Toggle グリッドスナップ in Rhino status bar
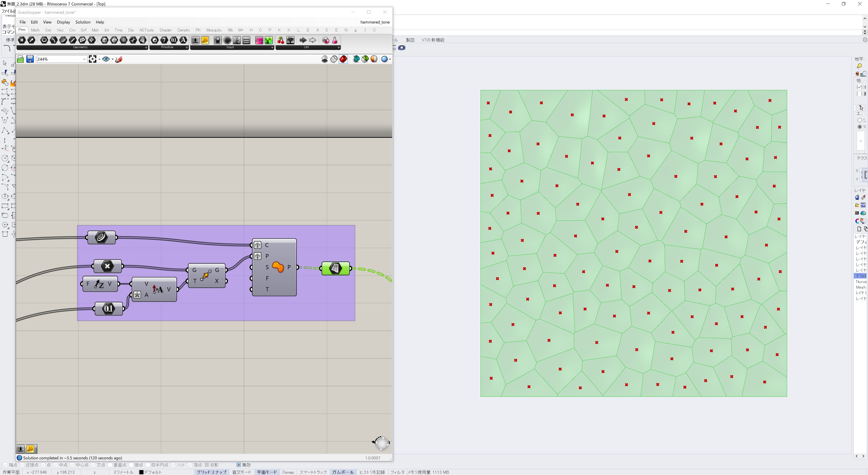This screenshot has width=868, height=475. pos(211,472)
